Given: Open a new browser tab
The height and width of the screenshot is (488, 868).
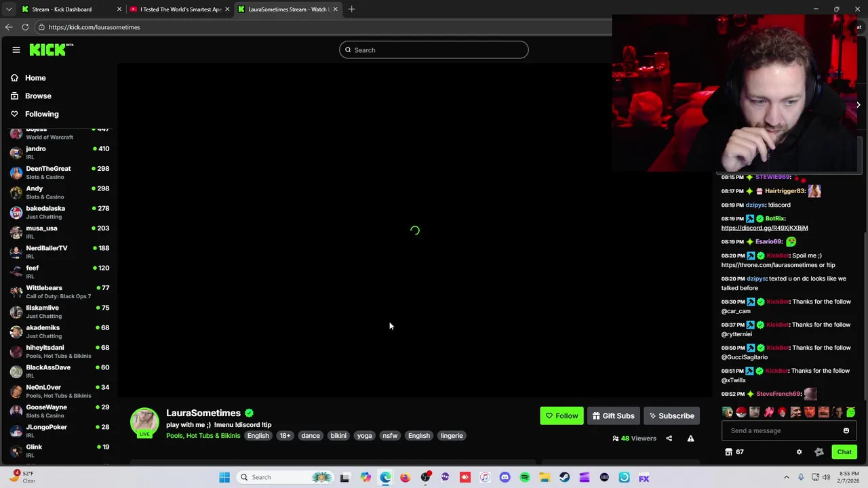Looking at the screenshot, I should click(x=351, y=9).
